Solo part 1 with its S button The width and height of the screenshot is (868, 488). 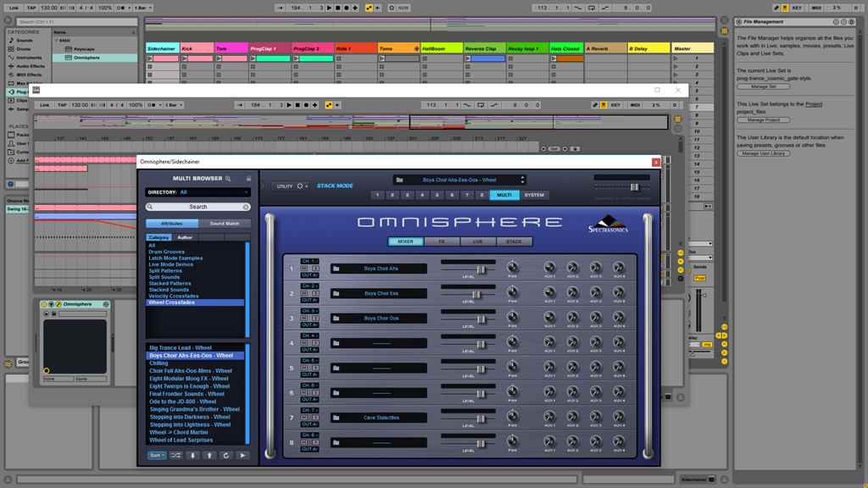coord(315,268)
